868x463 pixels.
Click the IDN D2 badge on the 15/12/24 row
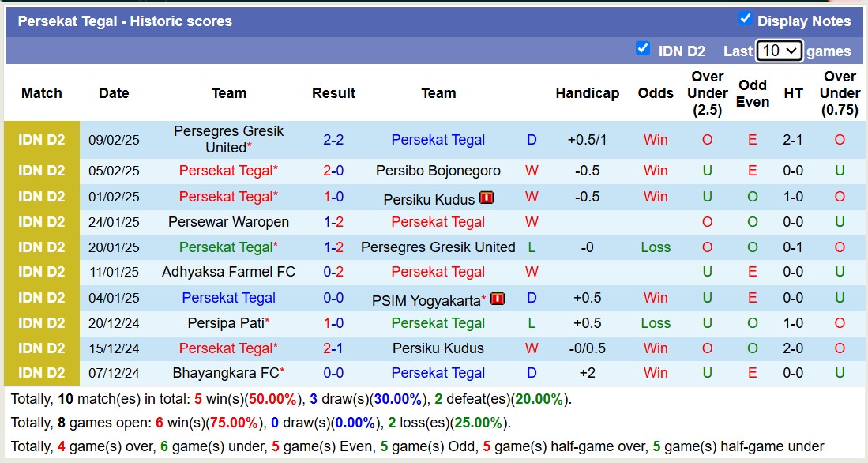[41, 348]
